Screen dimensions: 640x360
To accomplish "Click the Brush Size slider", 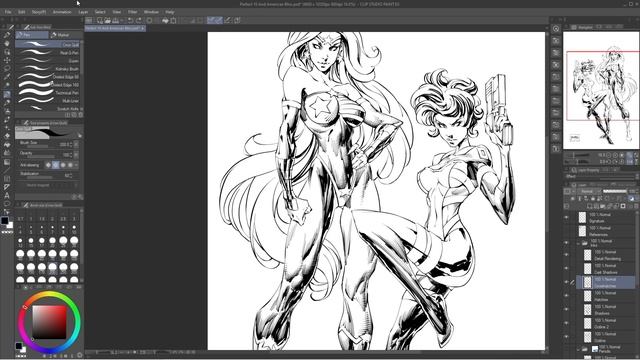I will [38, 146].
